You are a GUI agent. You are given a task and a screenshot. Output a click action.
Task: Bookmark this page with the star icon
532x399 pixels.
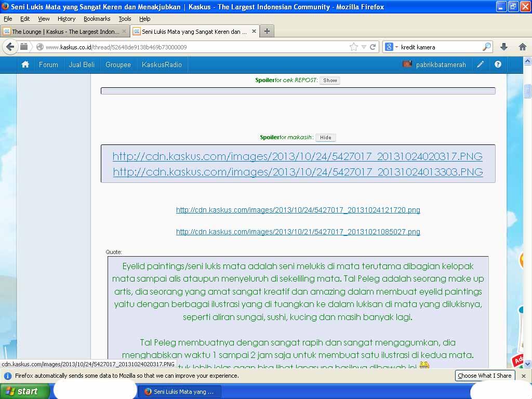click(x=353, y=47)
